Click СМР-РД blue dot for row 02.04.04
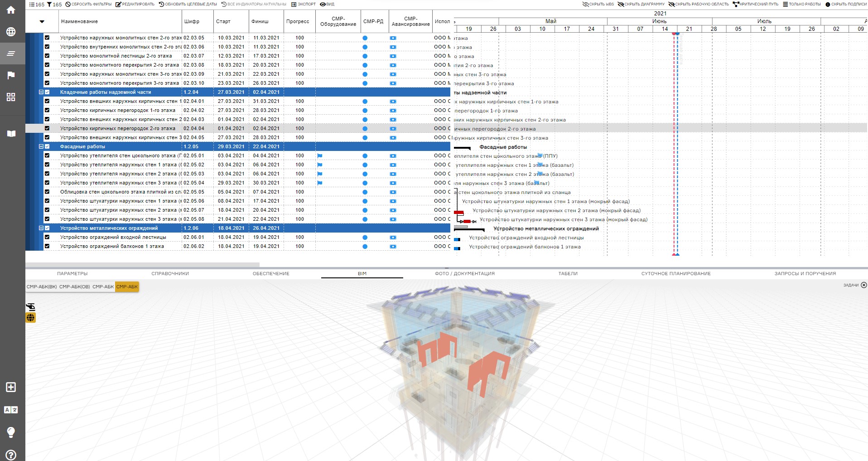The image size is (868, 461). (365, 129)
